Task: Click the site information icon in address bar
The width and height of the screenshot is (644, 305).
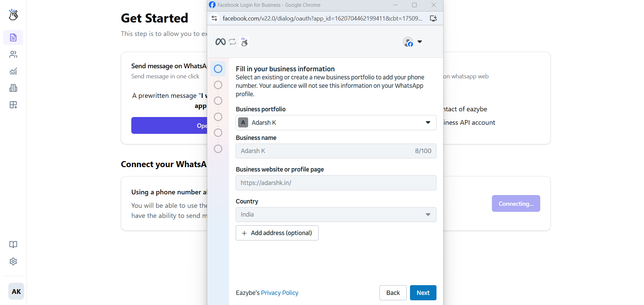Action: click(x=214, y=18)
